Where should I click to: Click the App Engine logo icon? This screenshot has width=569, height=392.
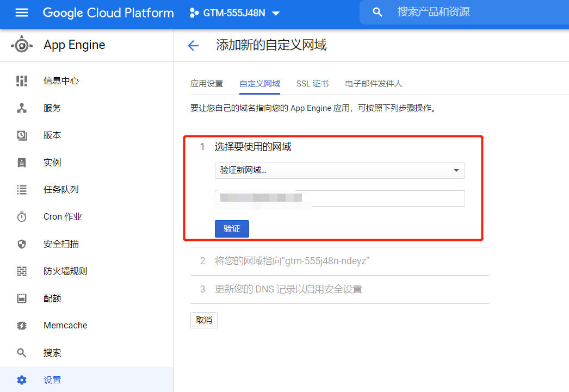pyautogui.click(x=22, y=45)
